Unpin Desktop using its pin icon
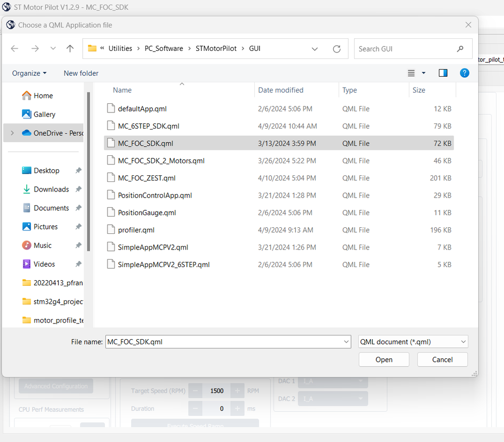Viewport: 504px width, 442px height. click(78, 170)
